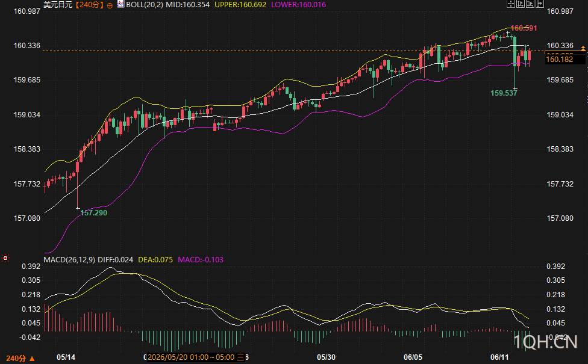Image resolution: width=588 pixels, height=364 pixels.
Task: Expand the orange triangle next to 240分
Action: [x=32, y=359]
